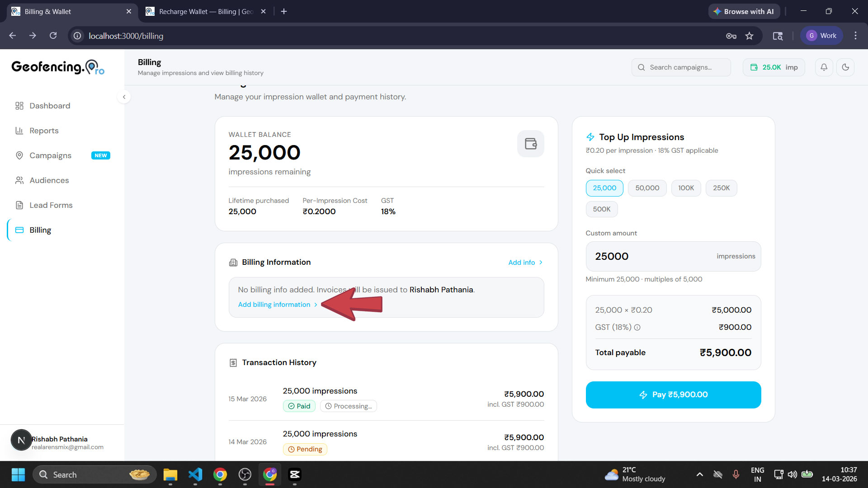This screenshot has height=488, width=868.
Task: Click the 25.0K impressions wallet chip
Action: pyautogui.click(x=774, y=67)
